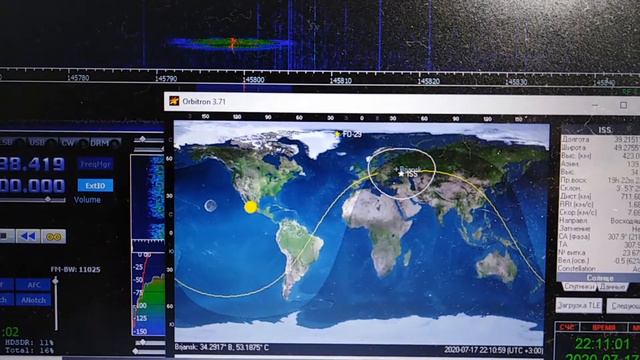Click the Скор [км/с] row in ISS panel
This screenshot has height=360, width=640.
click(600, 212)
